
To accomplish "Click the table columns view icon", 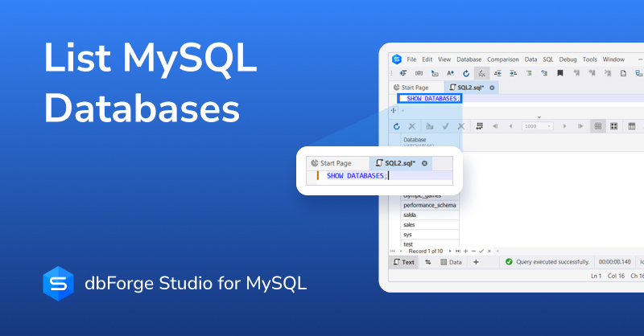I will tap(632, 126).
